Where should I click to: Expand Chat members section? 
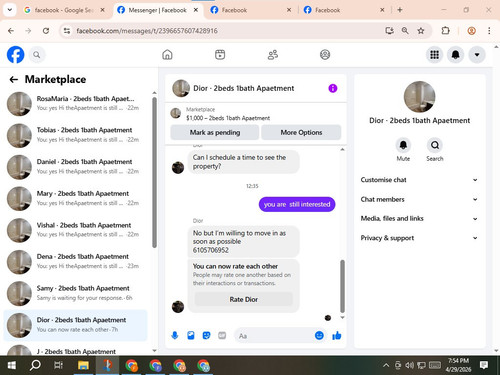click(x=419, y=199)
